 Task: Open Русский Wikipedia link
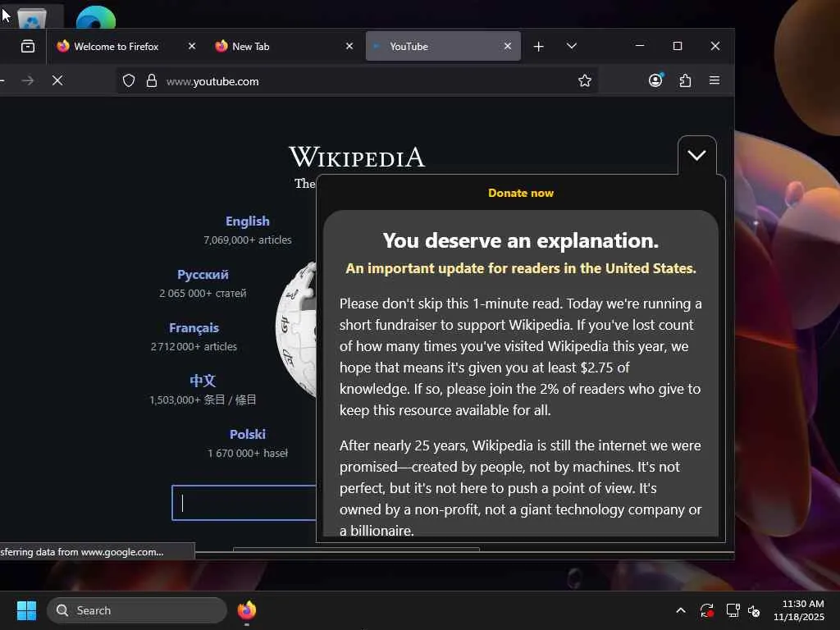[x=203, y=274]
